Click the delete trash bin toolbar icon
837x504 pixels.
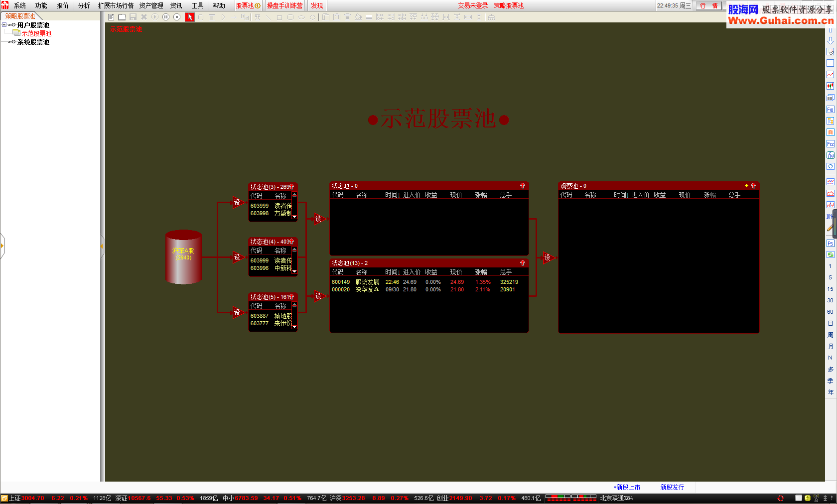pos(348,17)
